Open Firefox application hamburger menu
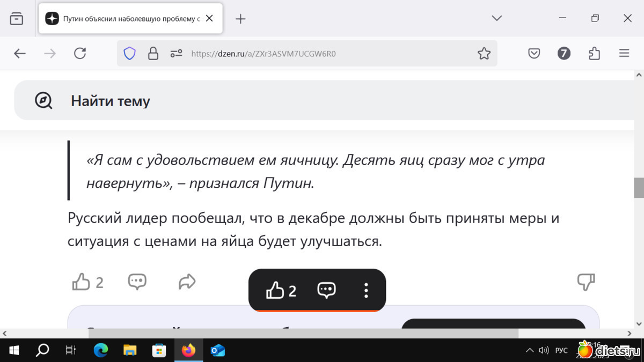The image size is (644, 362). pyautogui.click(x=624, y=54)
